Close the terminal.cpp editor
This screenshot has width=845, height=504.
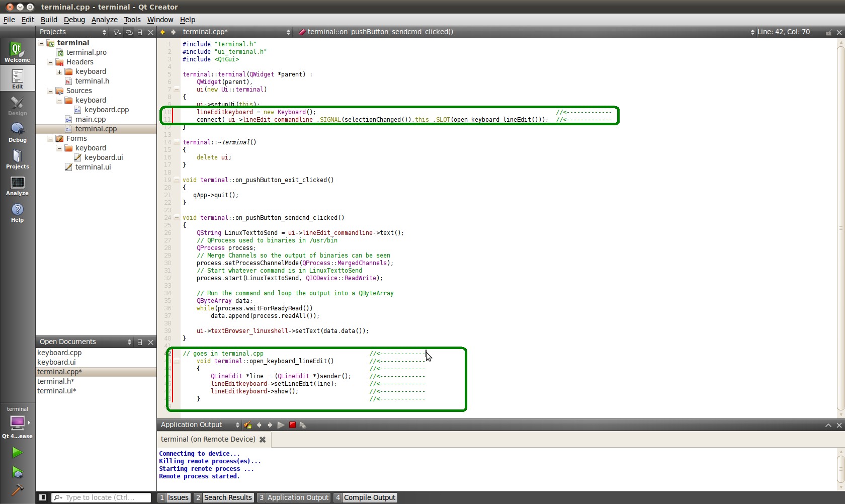839,32
